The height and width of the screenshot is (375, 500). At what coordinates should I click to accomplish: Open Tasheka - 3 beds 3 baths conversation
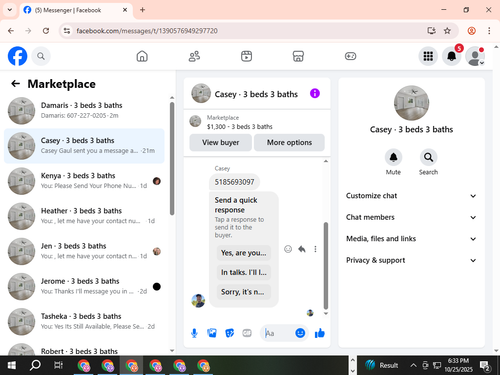click(x=84, y=321)
